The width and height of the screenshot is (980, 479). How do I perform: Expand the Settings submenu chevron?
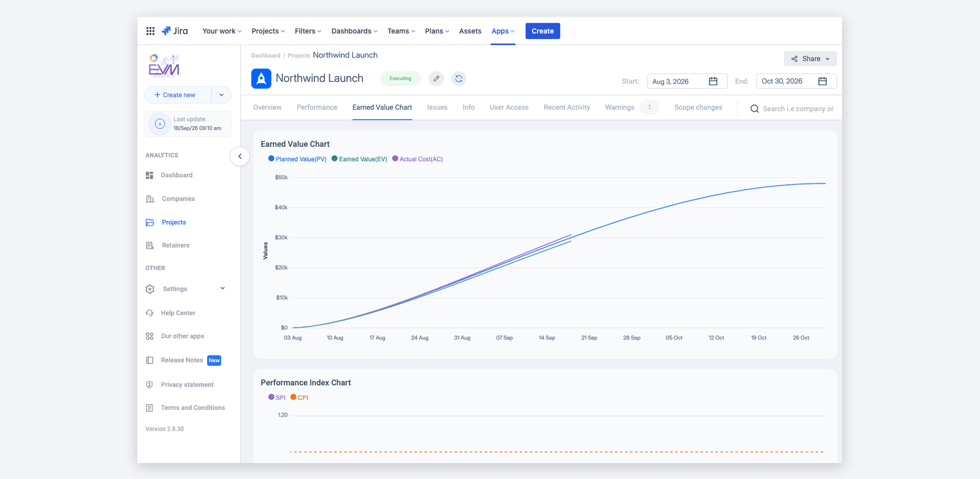[x=223, y=288]
